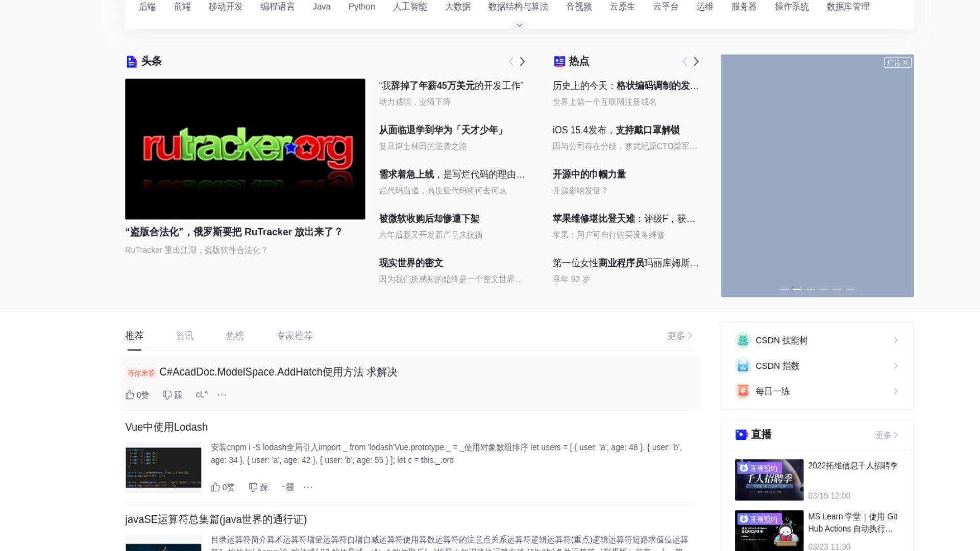
Task: Open 2022拓维信息千人招聘季 live stream thumbnail
Action: click(x=769, y=480)
